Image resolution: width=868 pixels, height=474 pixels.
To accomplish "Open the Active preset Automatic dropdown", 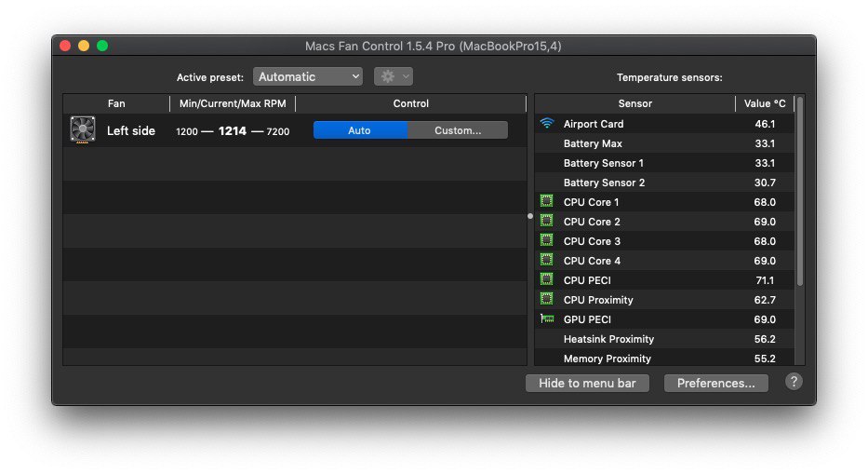I will coord(308,76).
